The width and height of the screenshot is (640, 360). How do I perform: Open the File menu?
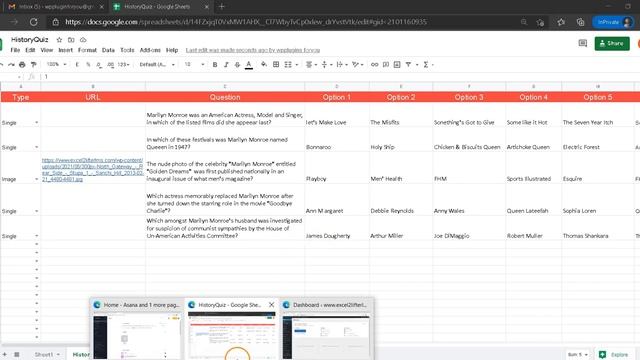click(15, 50)
